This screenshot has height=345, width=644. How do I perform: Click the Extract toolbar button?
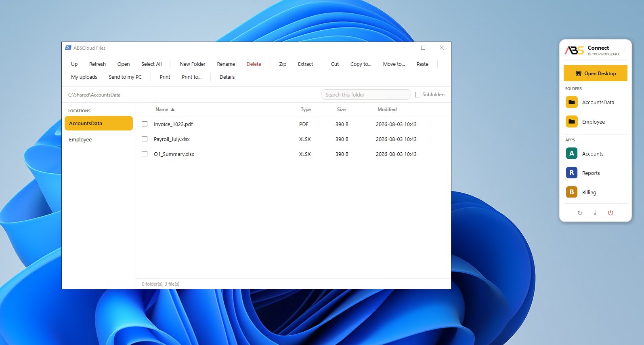pyautogui.click(x=305, y=64)
